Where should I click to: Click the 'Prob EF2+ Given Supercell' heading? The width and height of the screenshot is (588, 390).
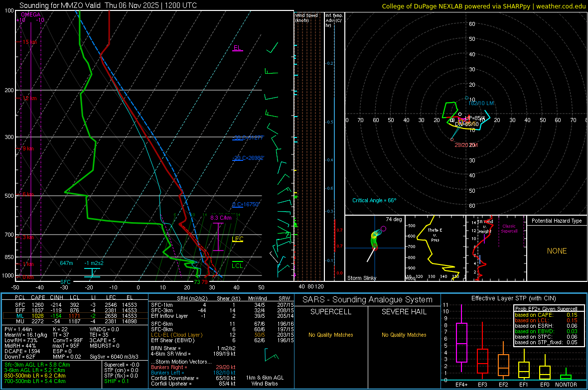[x=546, y=309]
